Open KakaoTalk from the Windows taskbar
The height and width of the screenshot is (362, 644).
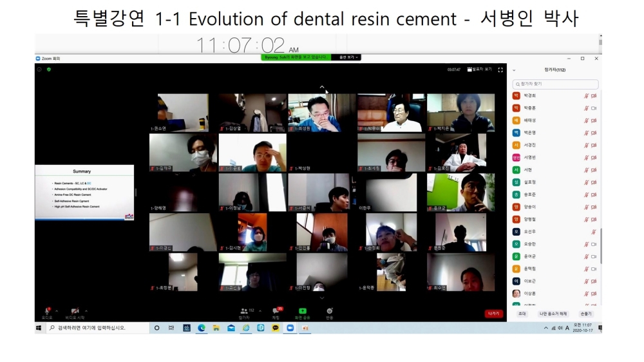276,328
